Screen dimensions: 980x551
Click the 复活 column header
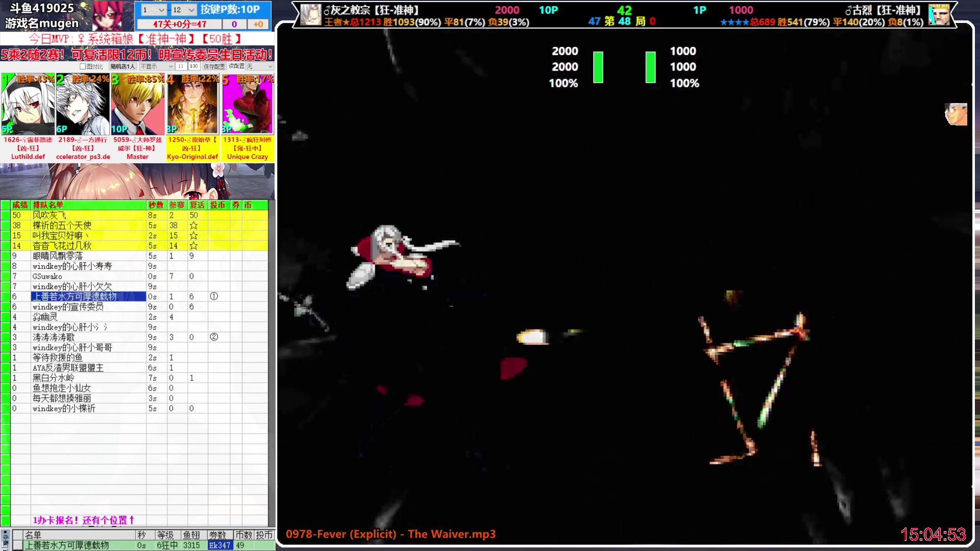tap(198, 205)
